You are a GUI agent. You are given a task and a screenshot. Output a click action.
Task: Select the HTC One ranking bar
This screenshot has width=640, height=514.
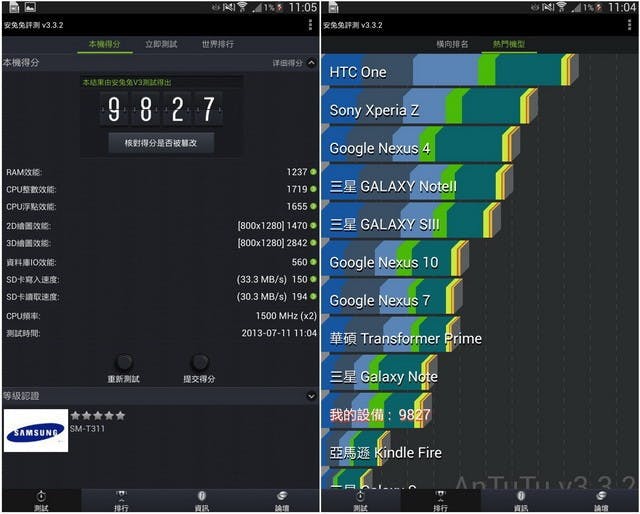[450, 70]
